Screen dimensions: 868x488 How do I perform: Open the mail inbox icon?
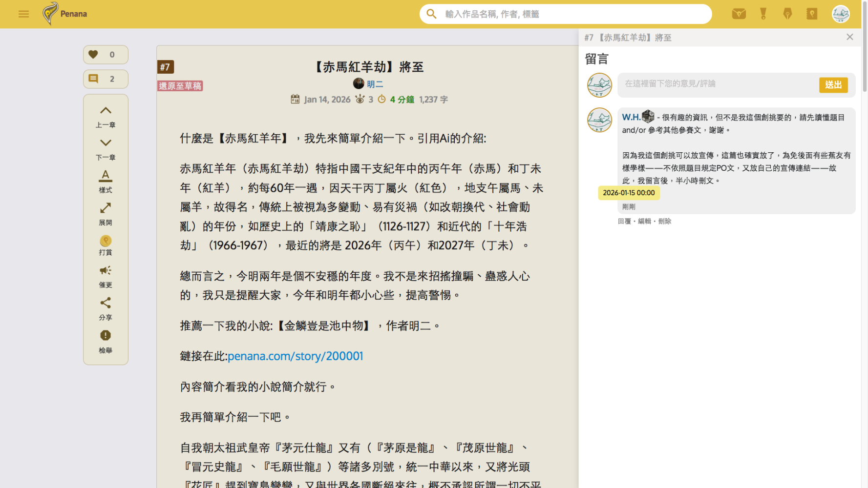pyautogui.click(x=739, y=14)
